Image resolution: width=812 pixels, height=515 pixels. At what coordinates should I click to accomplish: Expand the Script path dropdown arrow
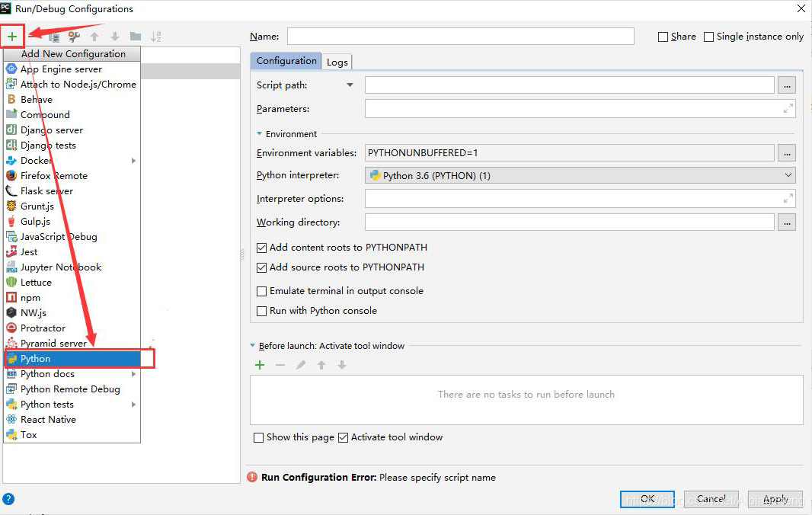tap(350, 85)
